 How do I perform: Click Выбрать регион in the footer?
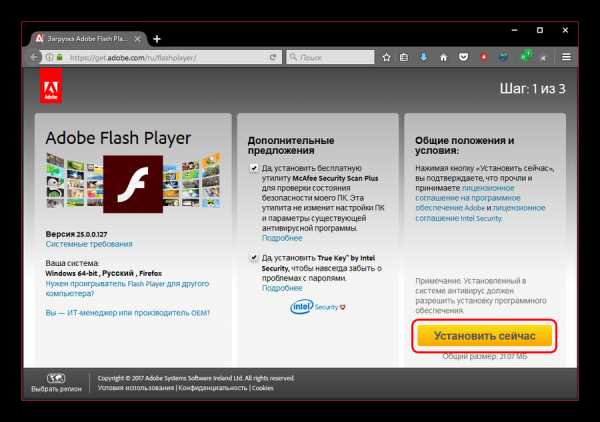[x=56, y=389]
